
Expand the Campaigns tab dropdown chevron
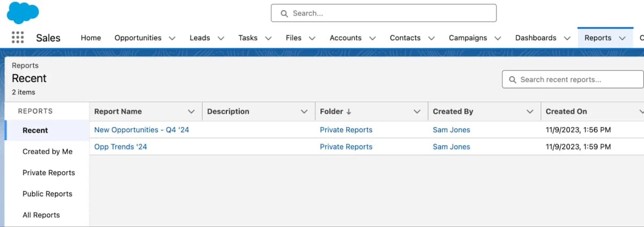click(x=498, y=38)
